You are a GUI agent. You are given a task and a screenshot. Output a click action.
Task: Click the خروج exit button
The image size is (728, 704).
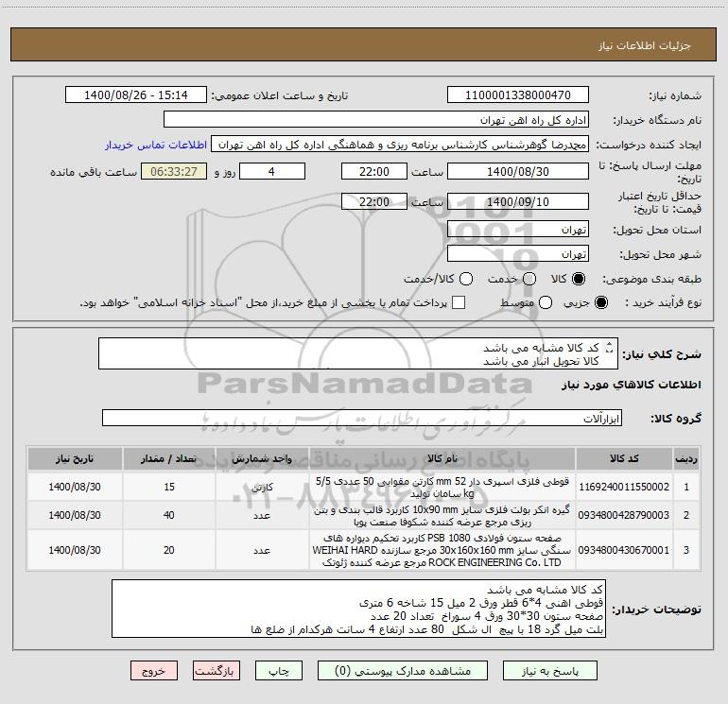pyautogui.click(x=154, y=671)
